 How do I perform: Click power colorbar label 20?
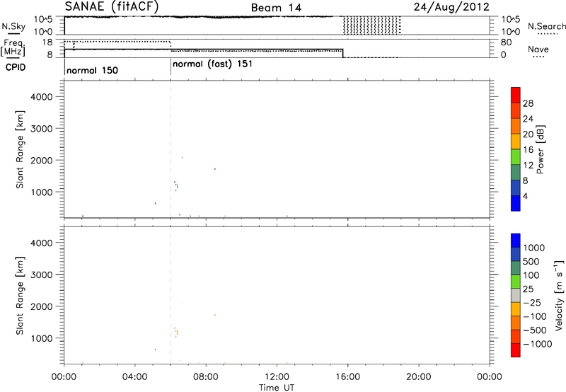click(x=528, y=134)
